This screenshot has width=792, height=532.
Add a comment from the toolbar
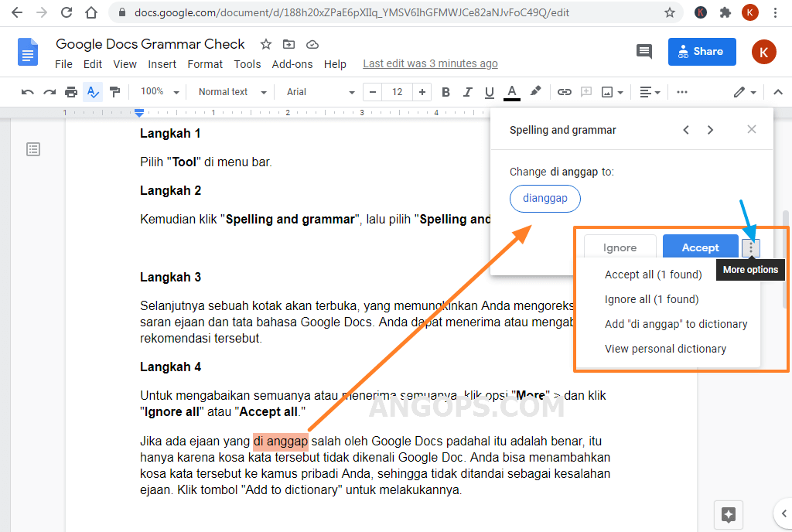(x=586, y=92)
